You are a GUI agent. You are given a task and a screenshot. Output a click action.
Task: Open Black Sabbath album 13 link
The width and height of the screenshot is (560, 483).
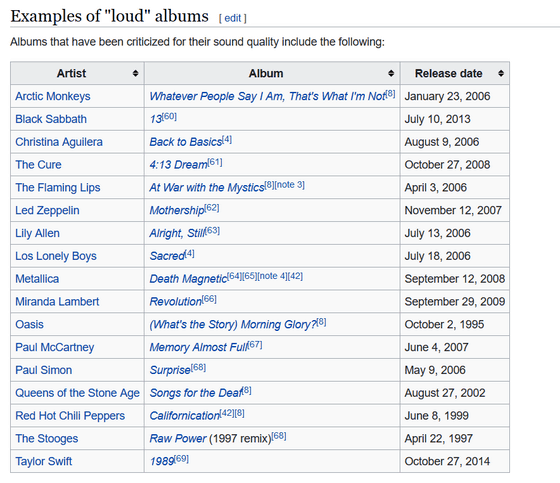pos(156,119)
